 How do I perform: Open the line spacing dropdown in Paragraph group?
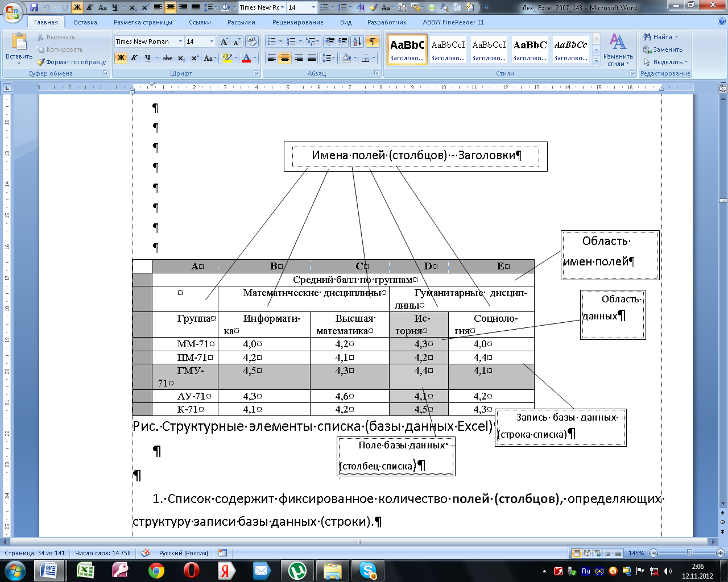click(334, 58)
